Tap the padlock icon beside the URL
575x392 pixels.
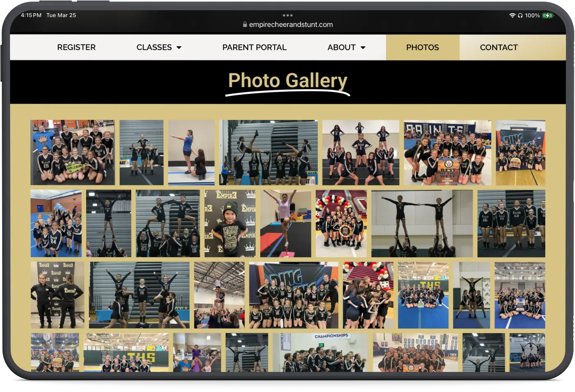tap(245, 25)
